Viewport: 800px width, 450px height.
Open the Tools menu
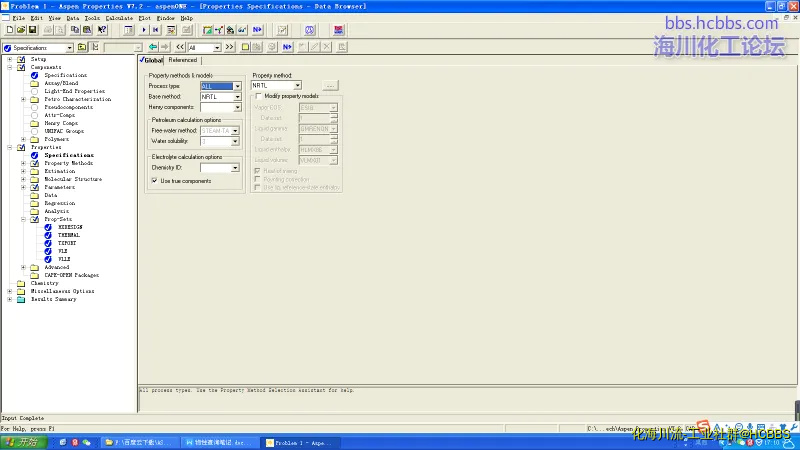[x=92, y=18]
